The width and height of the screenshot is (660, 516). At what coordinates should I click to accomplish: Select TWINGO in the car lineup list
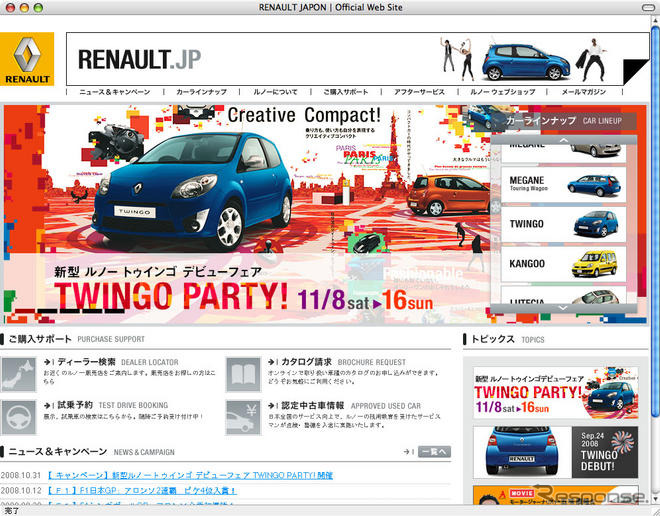tap(564, 224)
